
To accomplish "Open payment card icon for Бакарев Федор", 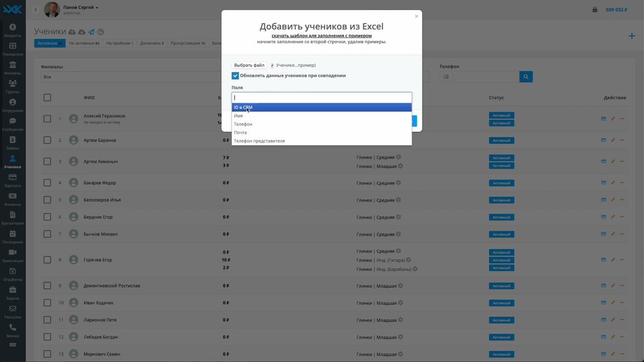I will point(604,183).
